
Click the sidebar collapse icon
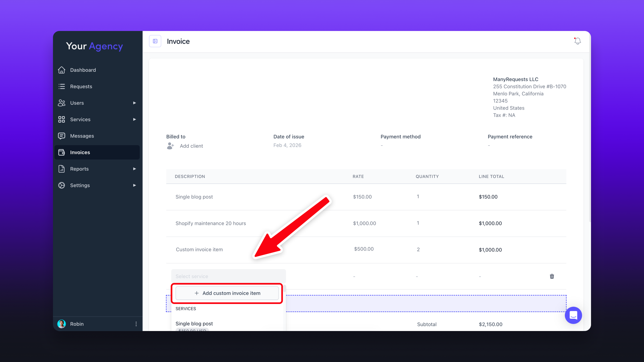pyautogui.click(x=155, y=41)
